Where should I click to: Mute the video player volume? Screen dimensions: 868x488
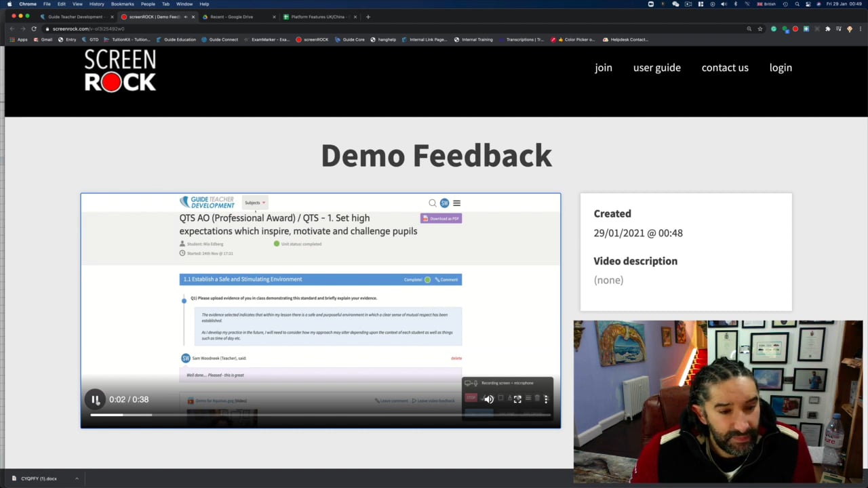pyautogui.click(x=489, y=400)
